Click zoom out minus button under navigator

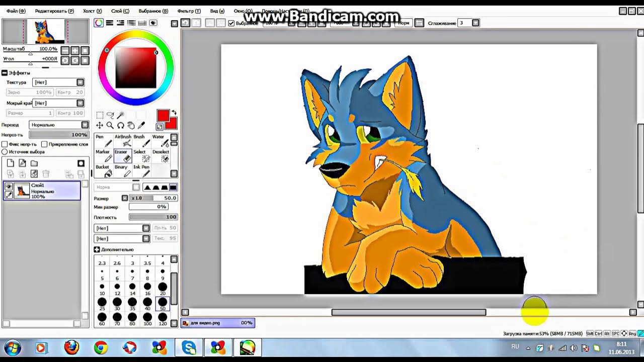[65, 50]
